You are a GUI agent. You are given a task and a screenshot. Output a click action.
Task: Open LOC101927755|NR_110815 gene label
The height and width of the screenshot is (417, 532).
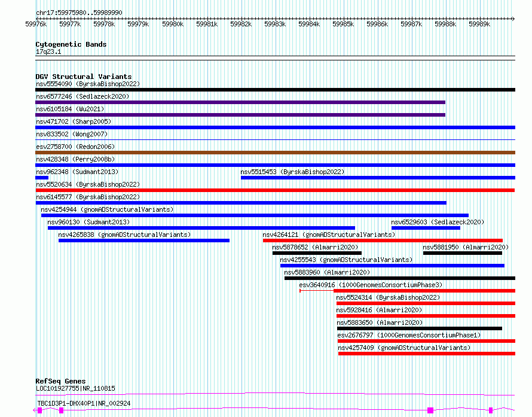coord(76,388)
